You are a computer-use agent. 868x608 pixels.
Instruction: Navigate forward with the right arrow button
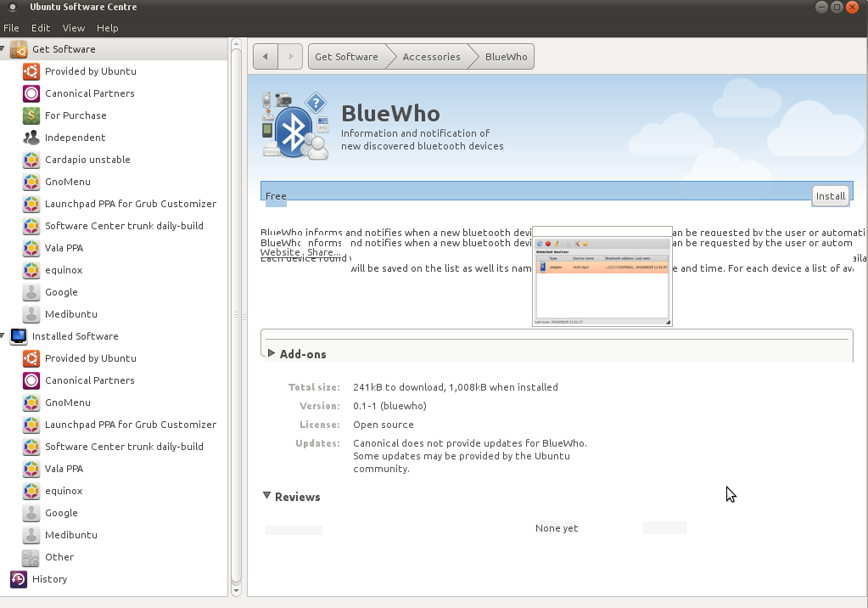(x=291, y=57)
